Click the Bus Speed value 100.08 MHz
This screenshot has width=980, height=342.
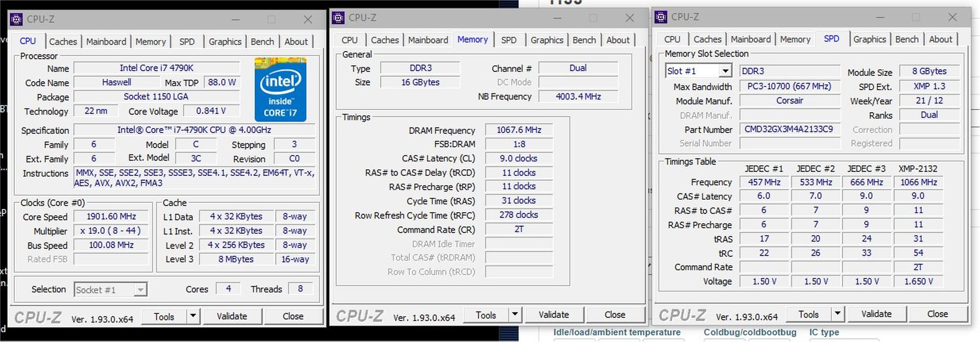click(111, 245)
